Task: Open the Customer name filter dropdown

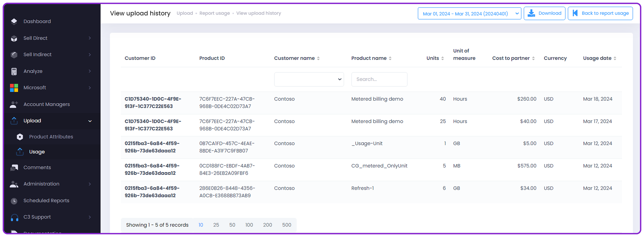Action: (x=309, y=79)
